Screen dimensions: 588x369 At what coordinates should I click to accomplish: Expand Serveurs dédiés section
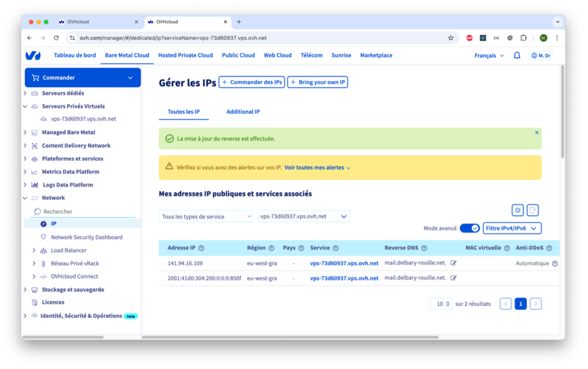(x=25, y=94)
